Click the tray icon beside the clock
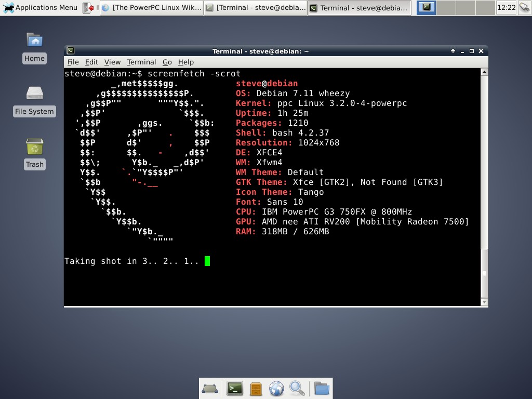Image resolution: width=532 pixels, height=399 pixels. (525, 7)
